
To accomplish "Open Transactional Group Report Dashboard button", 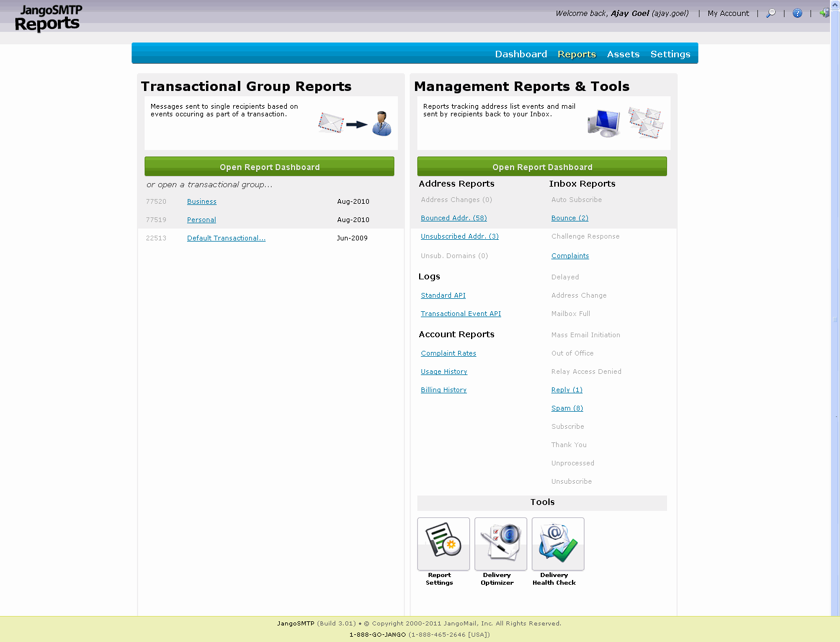I will point(269,167).
